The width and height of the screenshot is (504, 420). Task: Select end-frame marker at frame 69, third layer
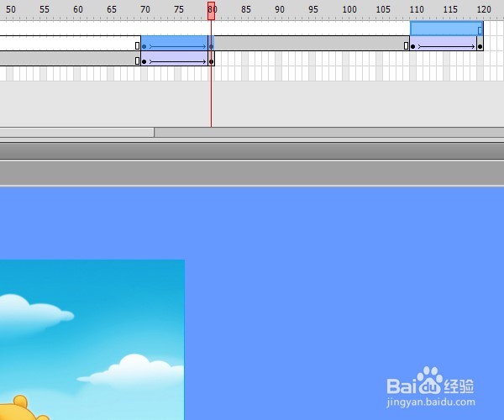(137, 60)
